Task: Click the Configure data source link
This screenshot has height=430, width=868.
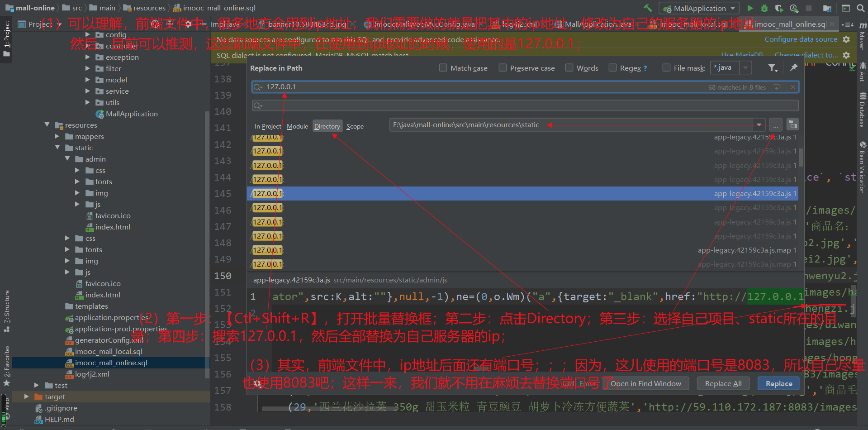Action: pyautogui.click(x=801, y=39)
